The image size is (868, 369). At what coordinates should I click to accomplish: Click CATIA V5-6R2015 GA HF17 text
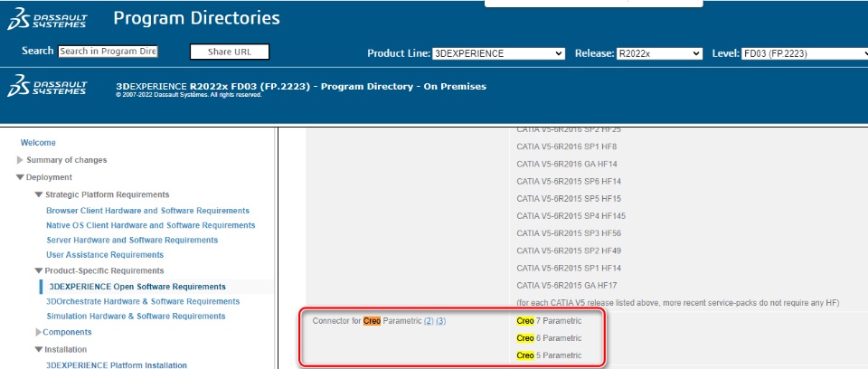(x=567, y=285)
